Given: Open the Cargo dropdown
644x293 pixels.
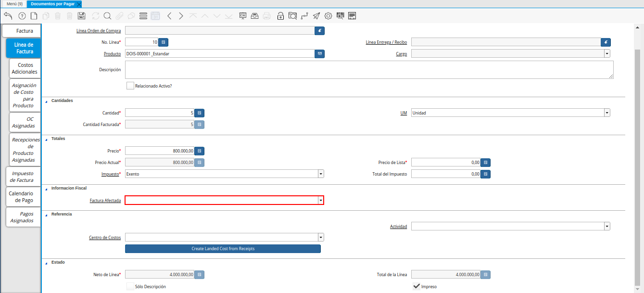Looking at the screenshot, I should 607,54.
